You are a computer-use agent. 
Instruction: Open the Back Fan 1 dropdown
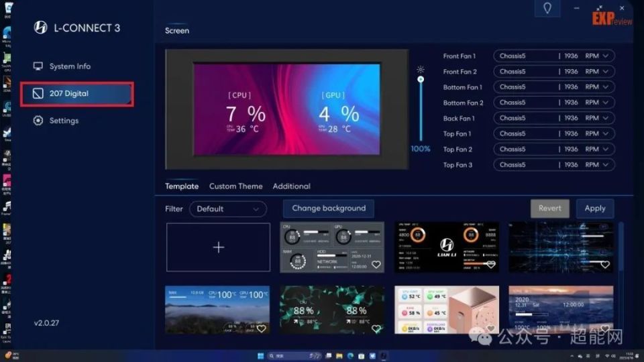click(554, 118)
